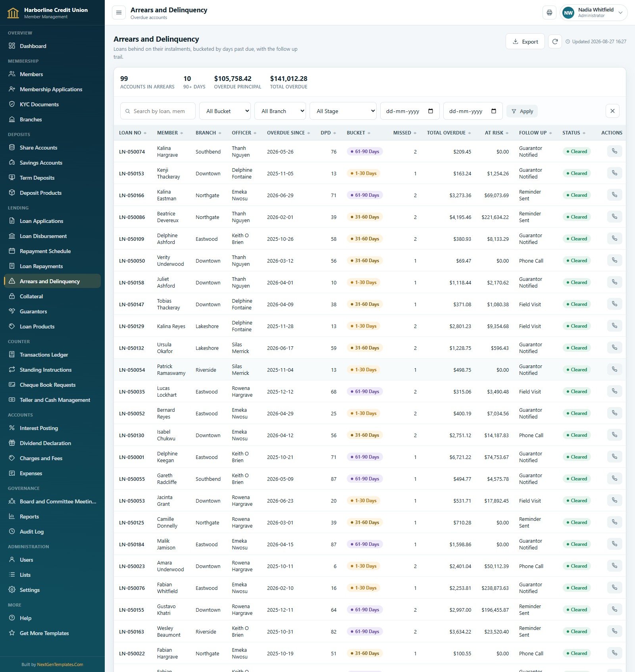Click the Audit Log sidebar icon
The width and height of the screenshot is (635, 672).
click(x=12, y=532)
